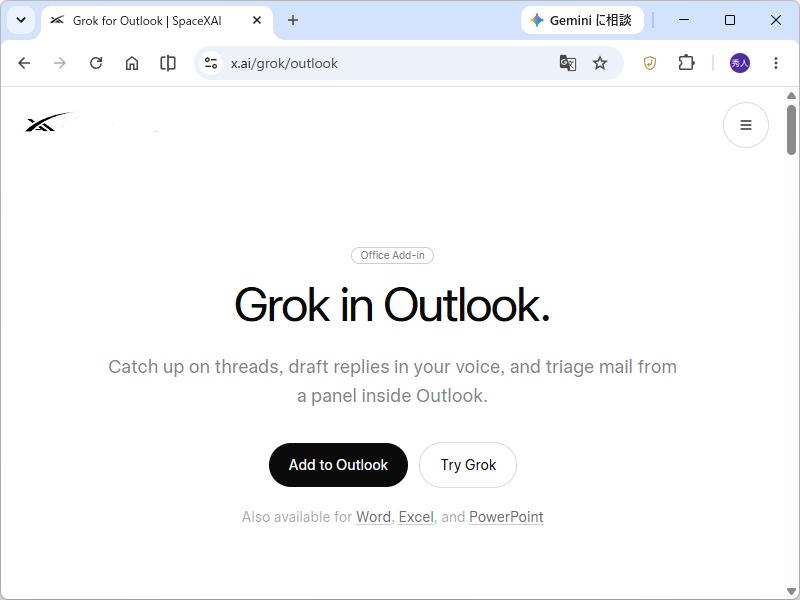
Task: Click the Office Add-in badge
Action: 392,255
